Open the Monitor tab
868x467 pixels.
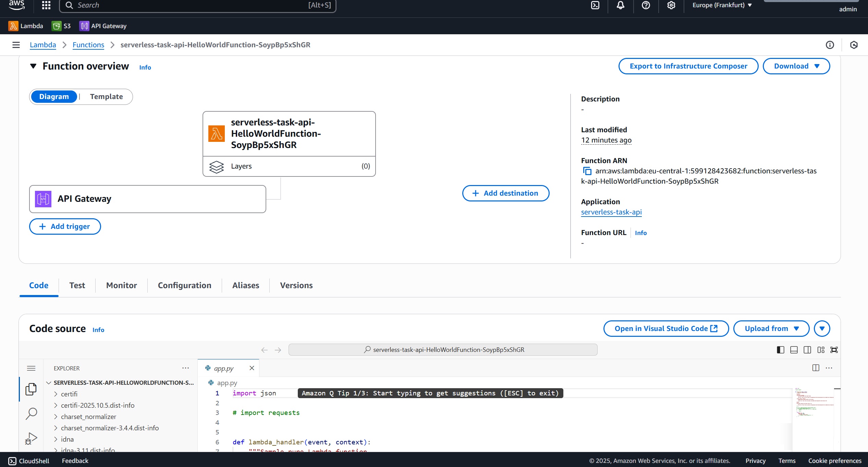pyautogui.click(x=121, y=285)
